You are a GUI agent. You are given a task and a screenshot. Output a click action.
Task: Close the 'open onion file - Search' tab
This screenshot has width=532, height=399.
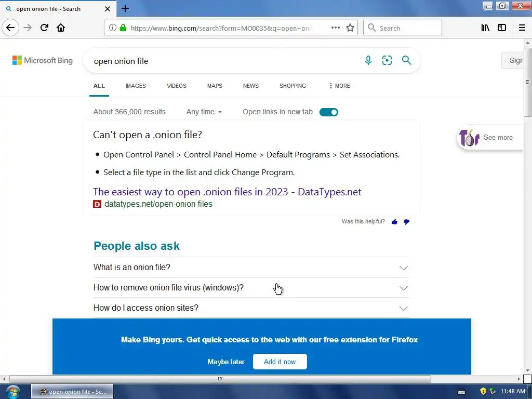point(108,9)
